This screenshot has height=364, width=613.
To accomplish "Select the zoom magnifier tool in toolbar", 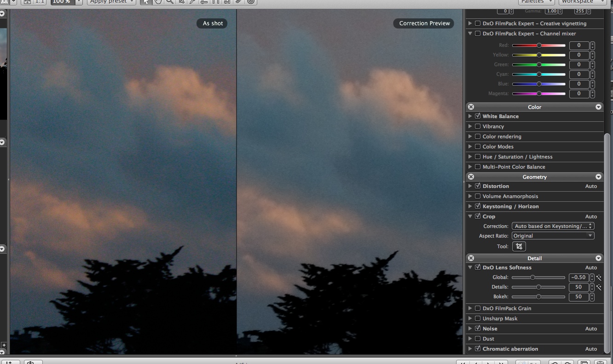I will click(x=170, y=2).
